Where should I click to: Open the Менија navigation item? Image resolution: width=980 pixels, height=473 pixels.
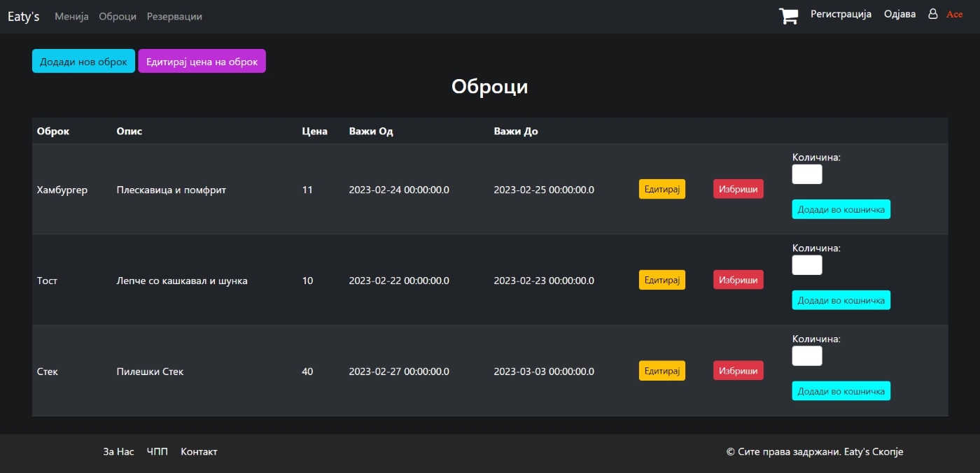coord(71,17)
